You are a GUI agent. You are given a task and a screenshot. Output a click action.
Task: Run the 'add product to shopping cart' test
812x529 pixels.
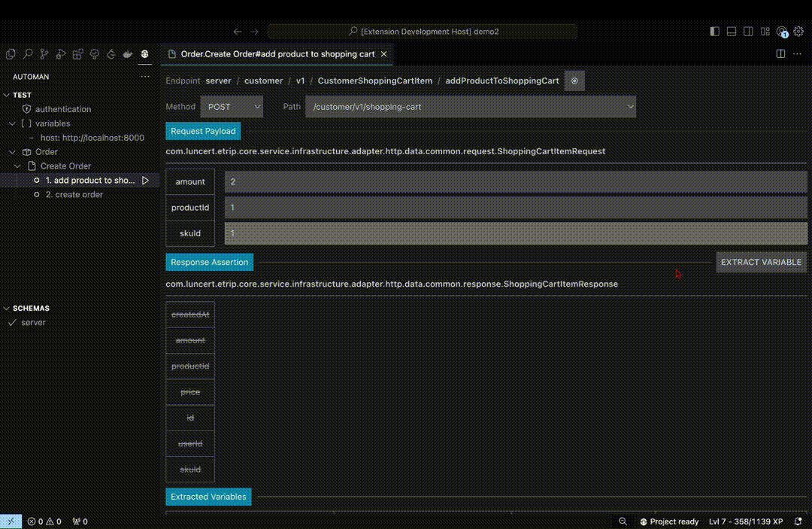point(146,180)
